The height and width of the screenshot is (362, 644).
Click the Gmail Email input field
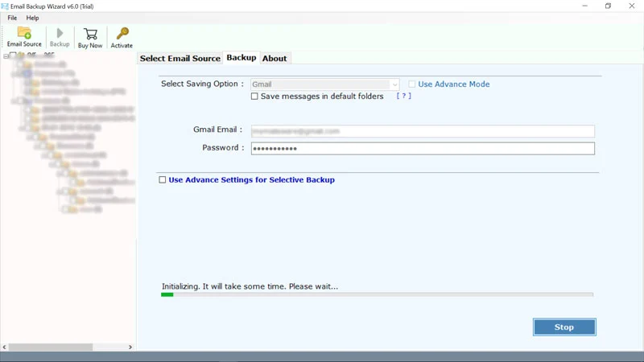[423, 131]
